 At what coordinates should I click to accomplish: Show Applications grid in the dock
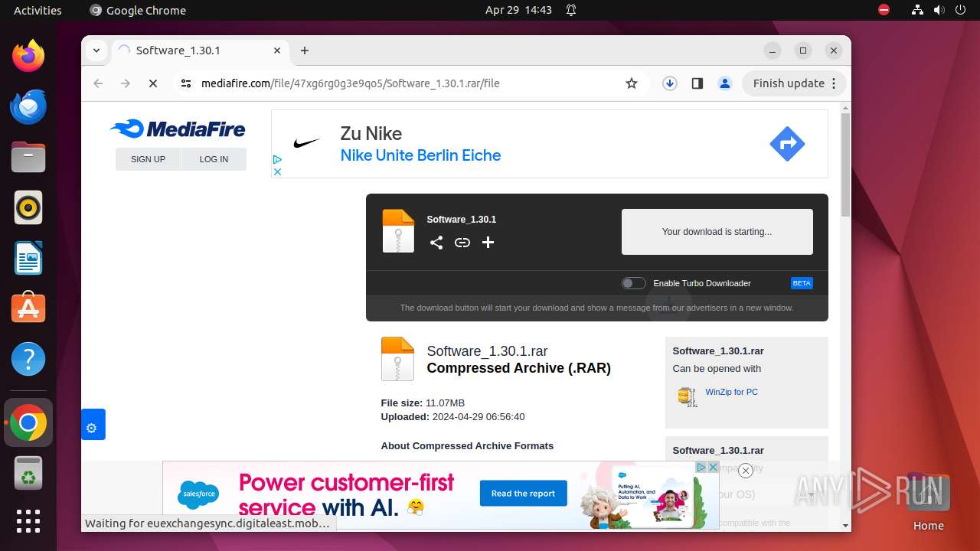point(28,521)
